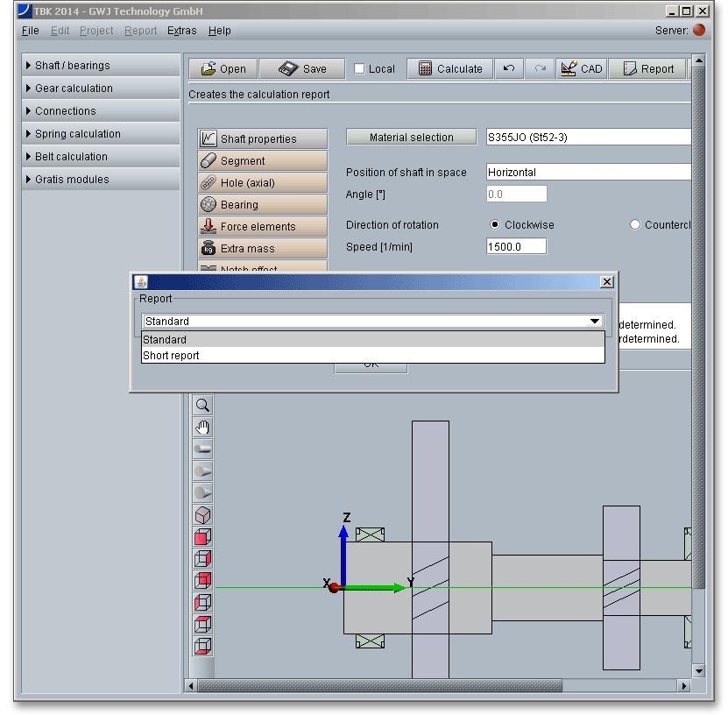The width and height of the screenshot is (728, 715).
Task: Click the Speed input field
Action: click(x=516, y=247)
